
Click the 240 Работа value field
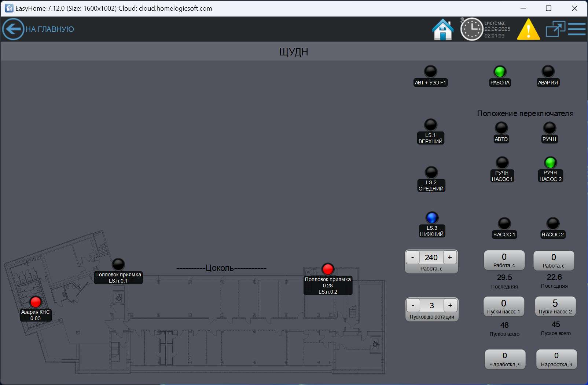point(431,258)
